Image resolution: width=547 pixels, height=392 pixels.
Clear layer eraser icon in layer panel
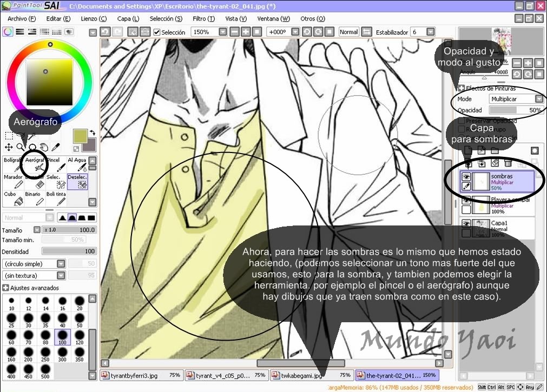[495, 163]
